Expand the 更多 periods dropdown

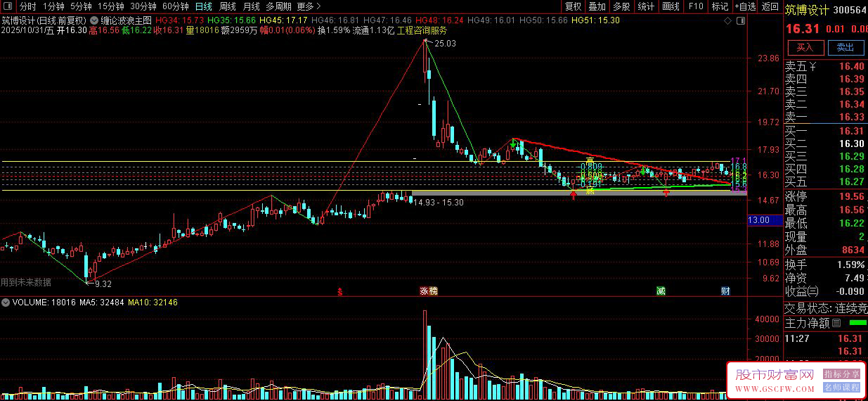click(309, 6)
